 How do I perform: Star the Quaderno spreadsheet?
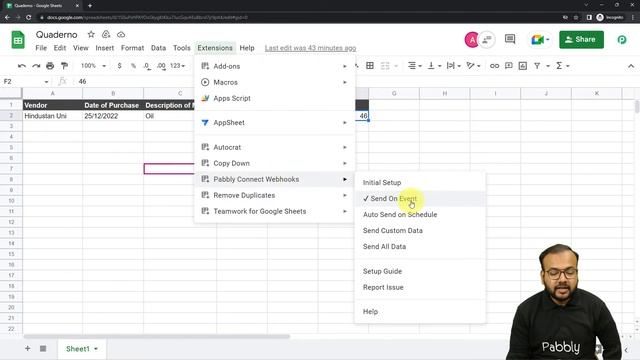click(x=91, y=35)
